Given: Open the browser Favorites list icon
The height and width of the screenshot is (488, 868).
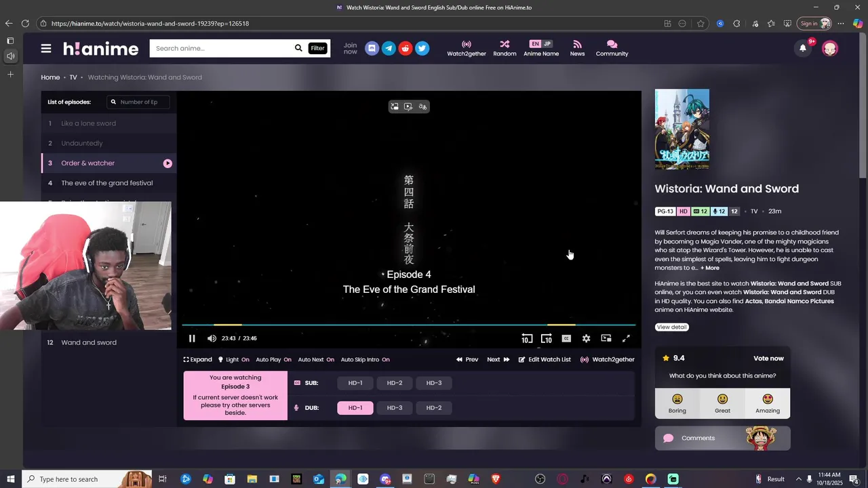Looking at the screenshot, I should point(771,24).
